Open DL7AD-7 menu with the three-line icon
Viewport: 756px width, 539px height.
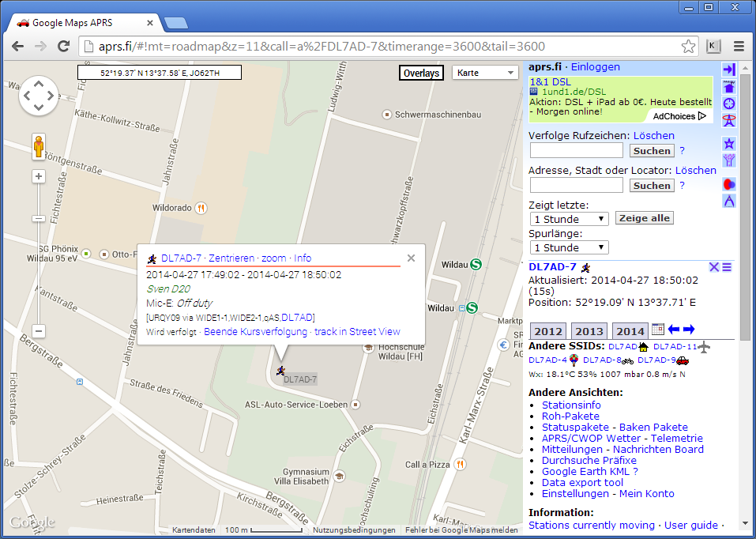pos(727,267)
